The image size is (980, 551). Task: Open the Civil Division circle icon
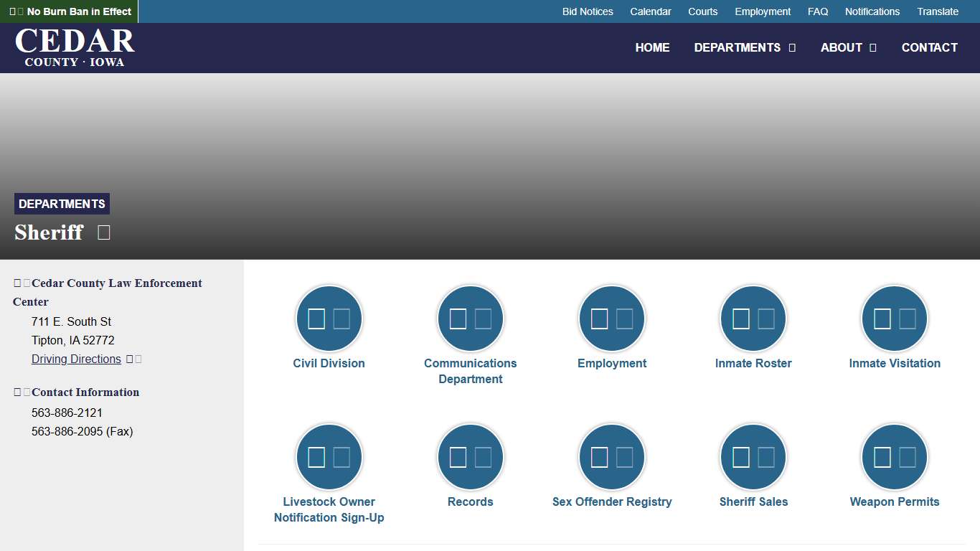[x=329, y=319]
